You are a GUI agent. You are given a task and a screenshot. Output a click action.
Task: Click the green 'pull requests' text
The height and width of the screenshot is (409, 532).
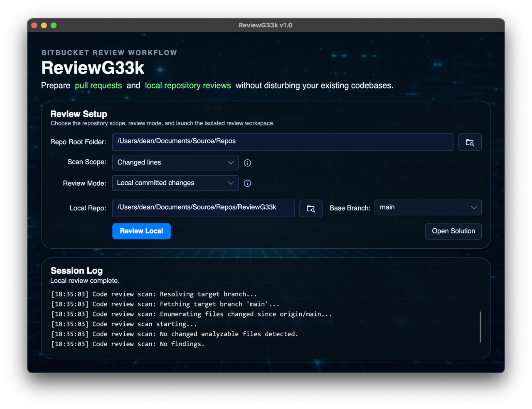99,86
